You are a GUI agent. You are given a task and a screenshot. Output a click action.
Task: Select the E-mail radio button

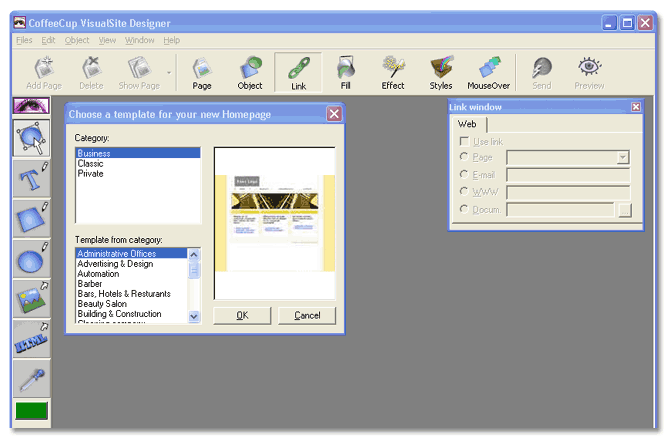coord(464,174)
